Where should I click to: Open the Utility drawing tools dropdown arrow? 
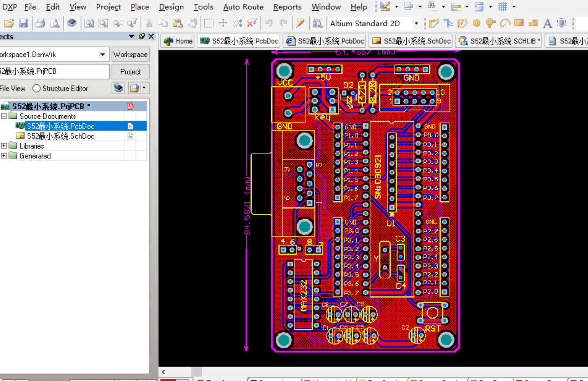pos(397,7)
